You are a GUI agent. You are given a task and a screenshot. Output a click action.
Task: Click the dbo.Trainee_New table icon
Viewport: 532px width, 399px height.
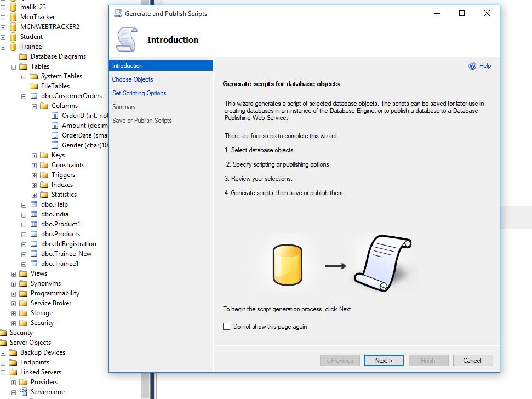[34, 253]
